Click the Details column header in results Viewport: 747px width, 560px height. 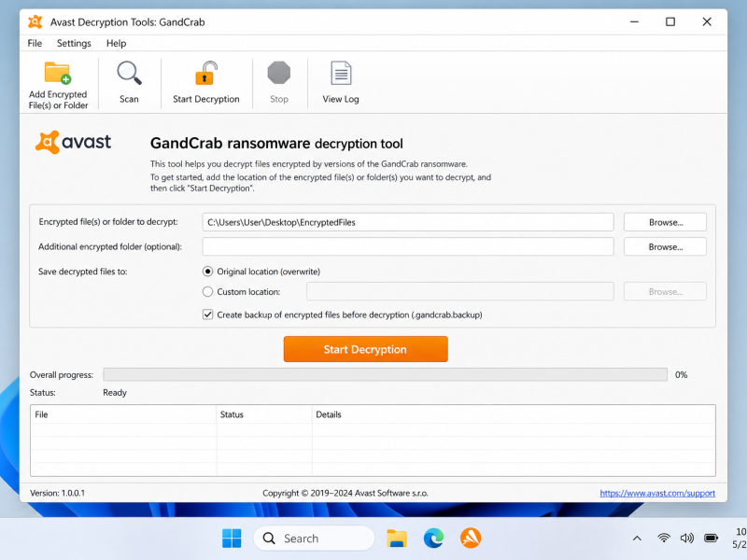tap(514, 414)
